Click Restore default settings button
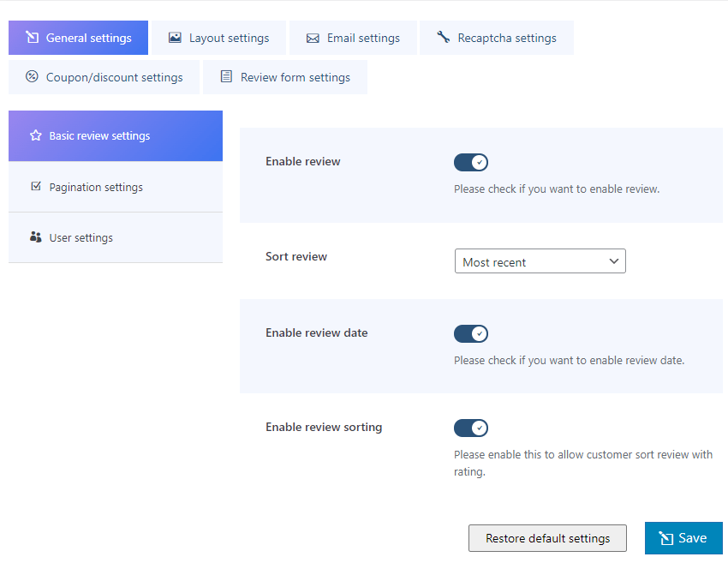The image size is (728, 563). tap(547, 538)
